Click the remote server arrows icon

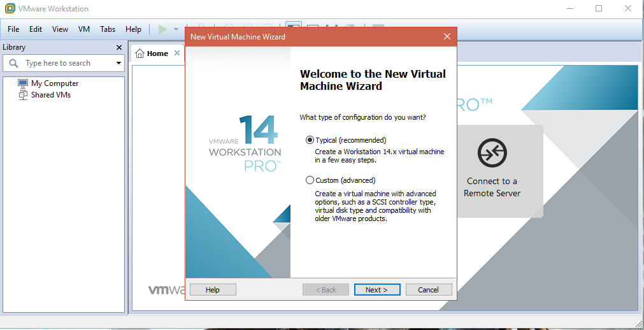pos(492,153)
